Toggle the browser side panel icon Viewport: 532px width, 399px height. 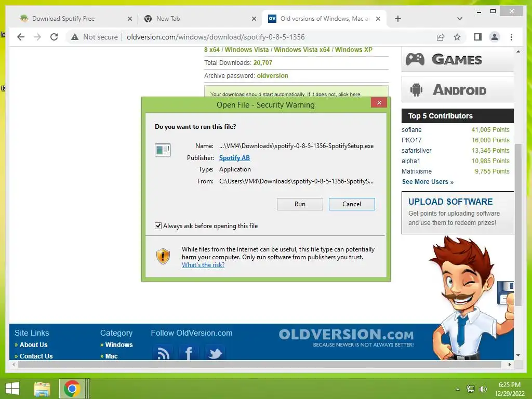pyautogui.click(x=478, y=37)
